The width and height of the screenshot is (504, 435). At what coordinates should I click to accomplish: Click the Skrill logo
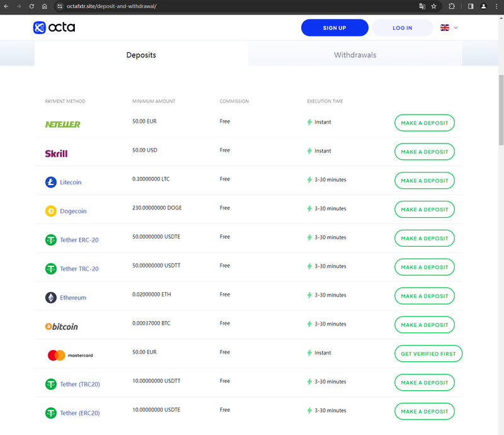[x=56, y=154]
